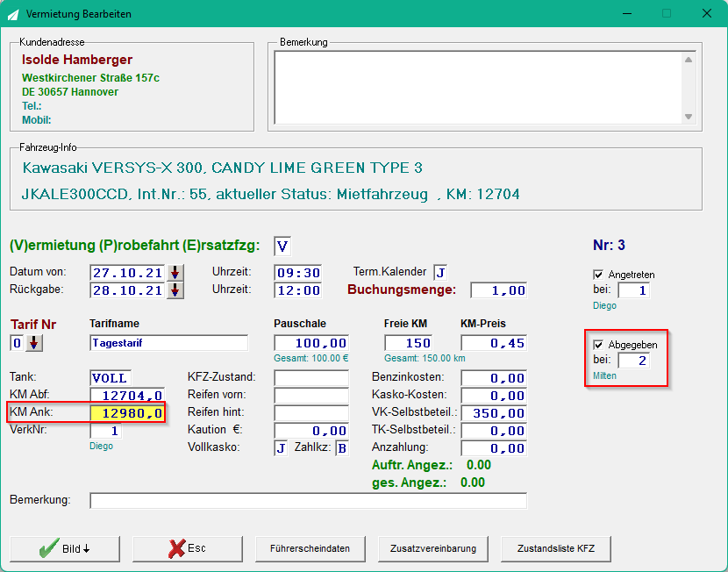This screenshot has width=728, height=572.
Task: Edit the Anzahlung field
Action: pos(494,448)
